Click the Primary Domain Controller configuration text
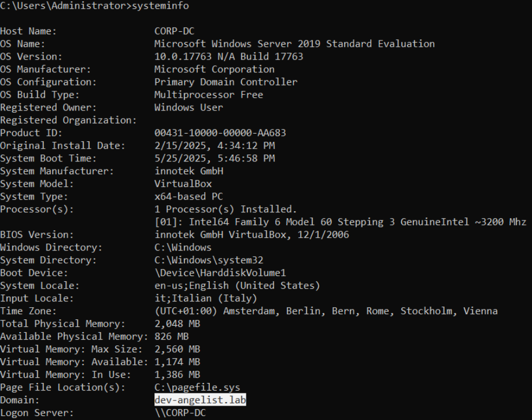The width and height of the screenshot is (532, 420). point(226,82)
